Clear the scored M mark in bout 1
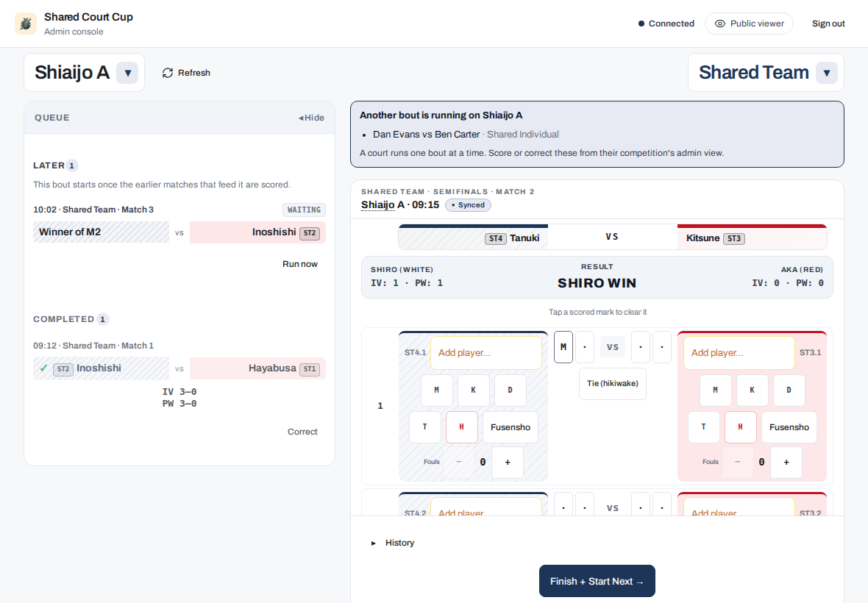Screen dimensions: 868x603 (563, 347)
